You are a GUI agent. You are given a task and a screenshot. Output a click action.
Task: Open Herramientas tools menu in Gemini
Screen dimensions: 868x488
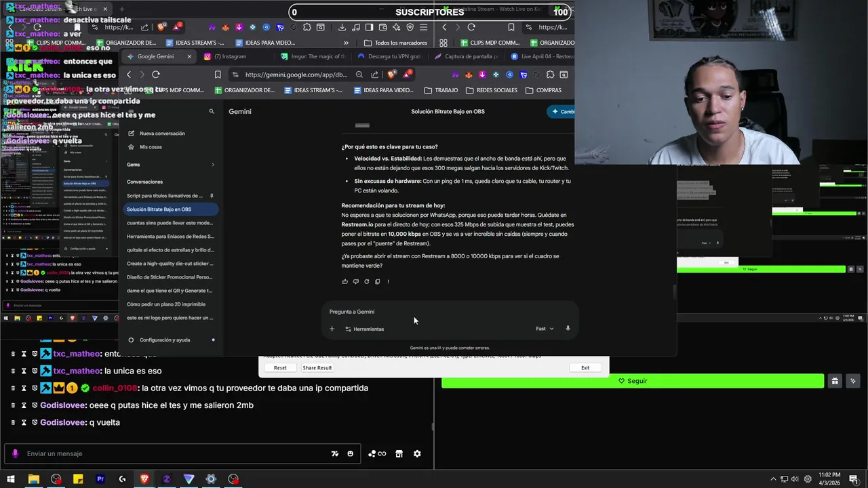click(365, 329)
